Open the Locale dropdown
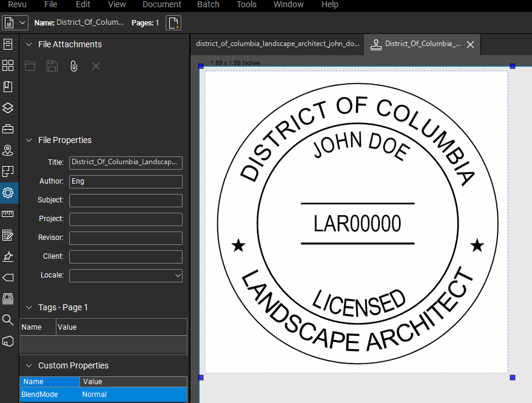This screenshot has height=403, width=532. click(x=126, y=276)
